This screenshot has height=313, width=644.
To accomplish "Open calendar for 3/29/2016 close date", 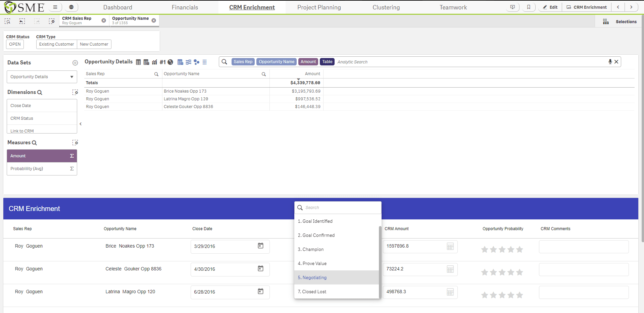I will pos(260,246).
